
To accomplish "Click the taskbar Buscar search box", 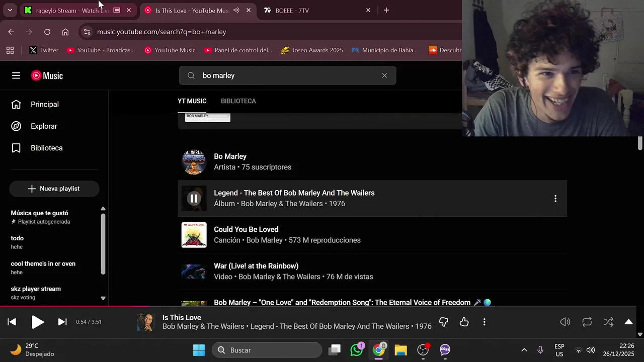I will [x=267, y=350].
